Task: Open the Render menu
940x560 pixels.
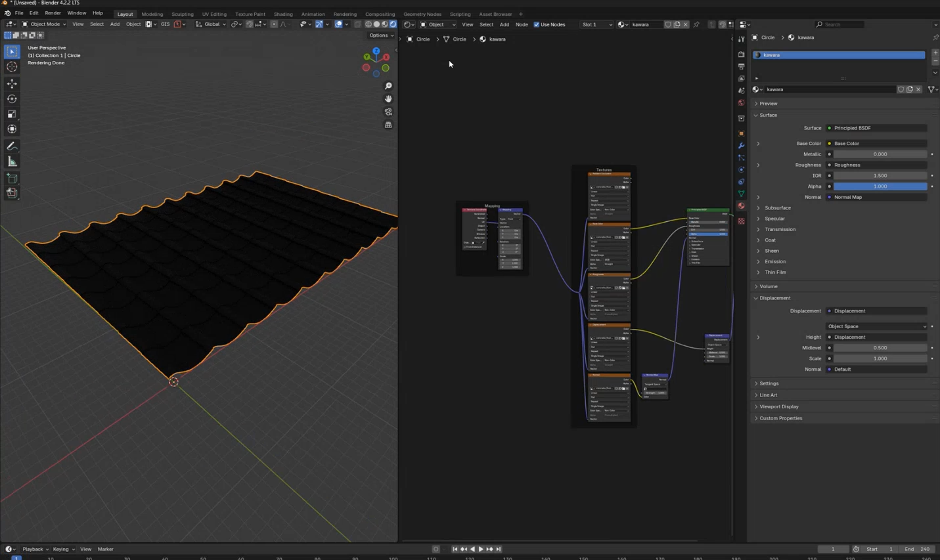Action: [53, 13]
